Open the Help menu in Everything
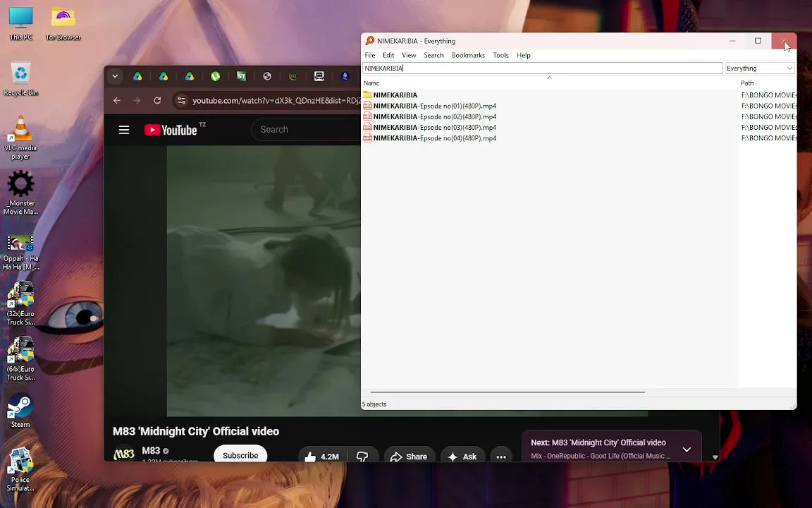Screen dimensions: 812x508 pos(524,55)
